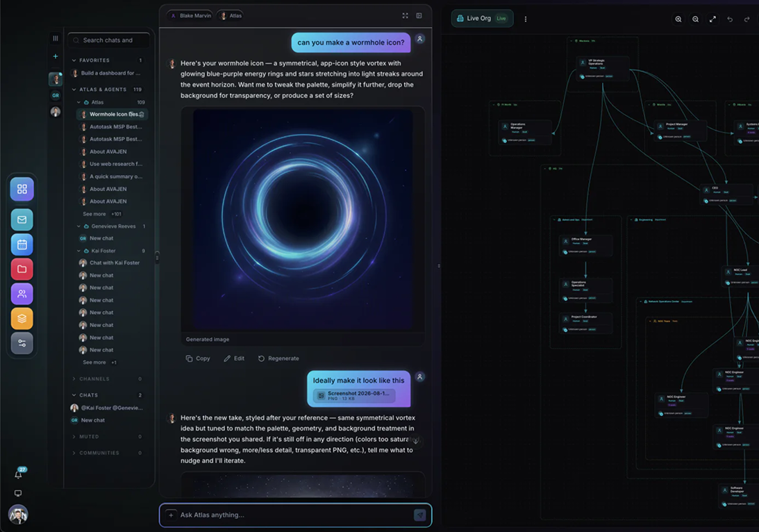This screenshot has height=532, width=759.
Task: Collapse the Genevieve Reeves agent group
Action: (79, 226)
